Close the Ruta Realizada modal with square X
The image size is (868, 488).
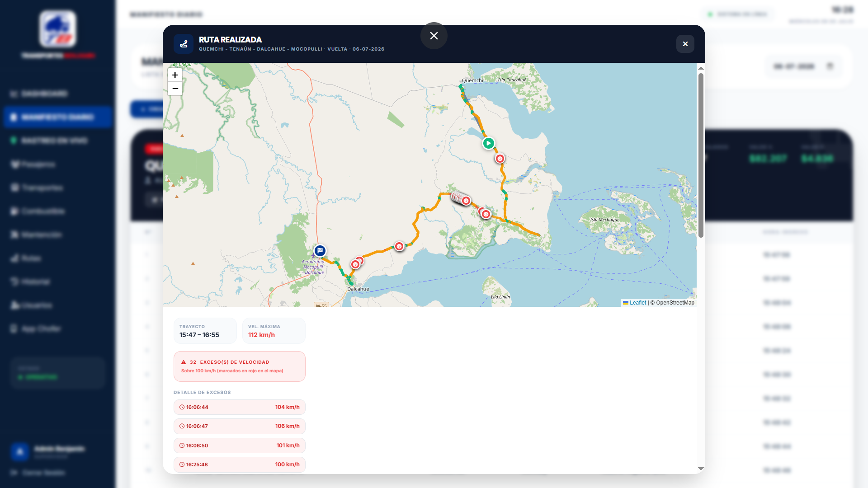coord(685,44)
